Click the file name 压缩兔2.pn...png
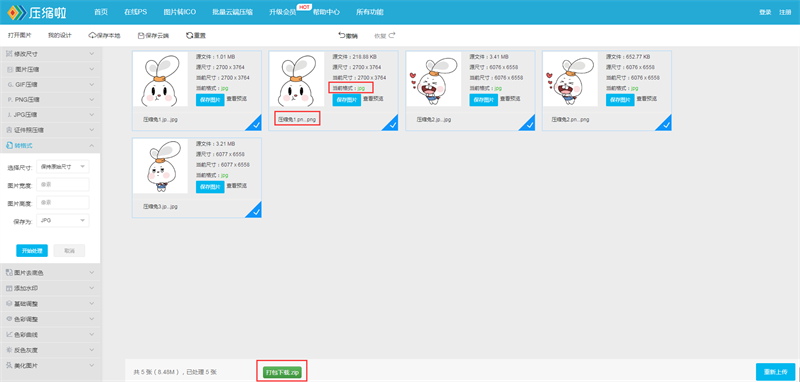This screenshot has width=800, height=382. 570,119
